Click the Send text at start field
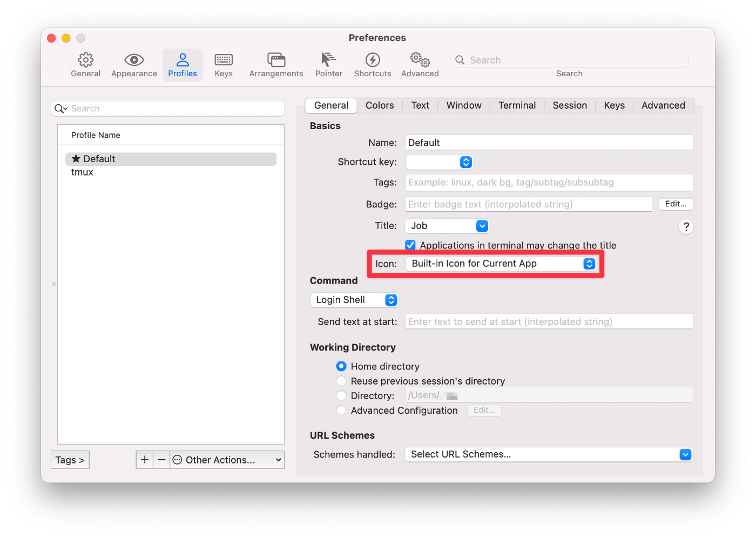756x537 pixels. coord(549,321)
